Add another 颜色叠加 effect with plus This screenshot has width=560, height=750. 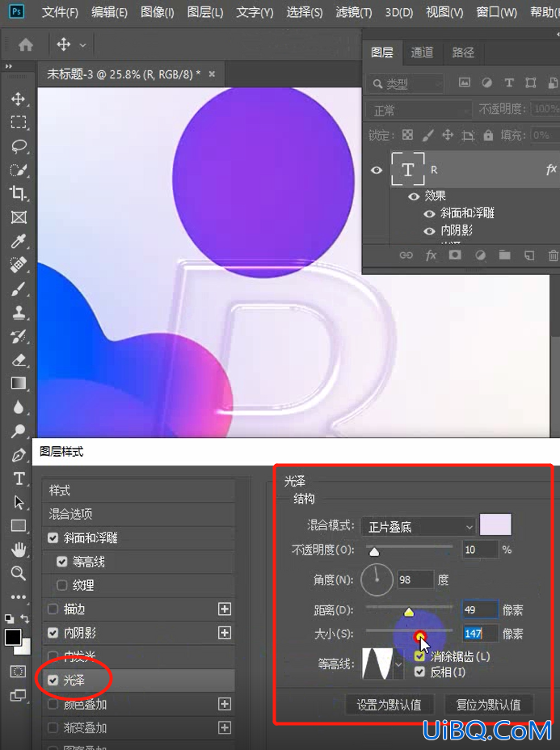point(225,704)
